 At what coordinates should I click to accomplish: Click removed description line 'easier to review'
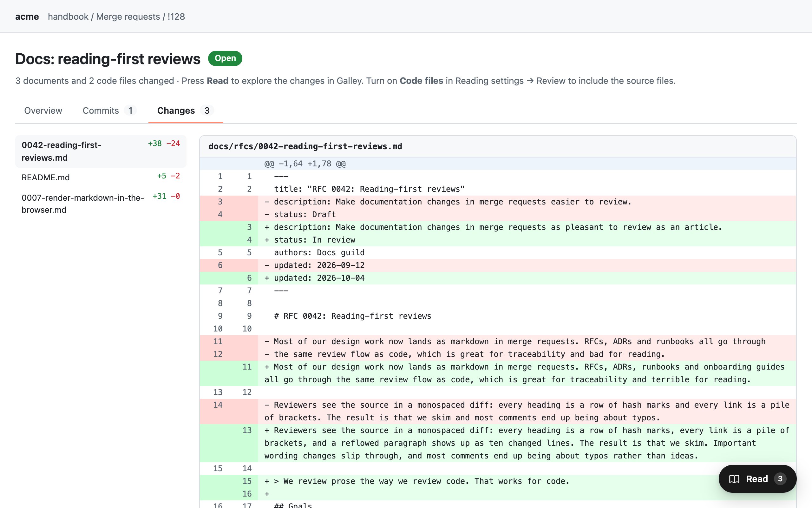pos(498,202)
